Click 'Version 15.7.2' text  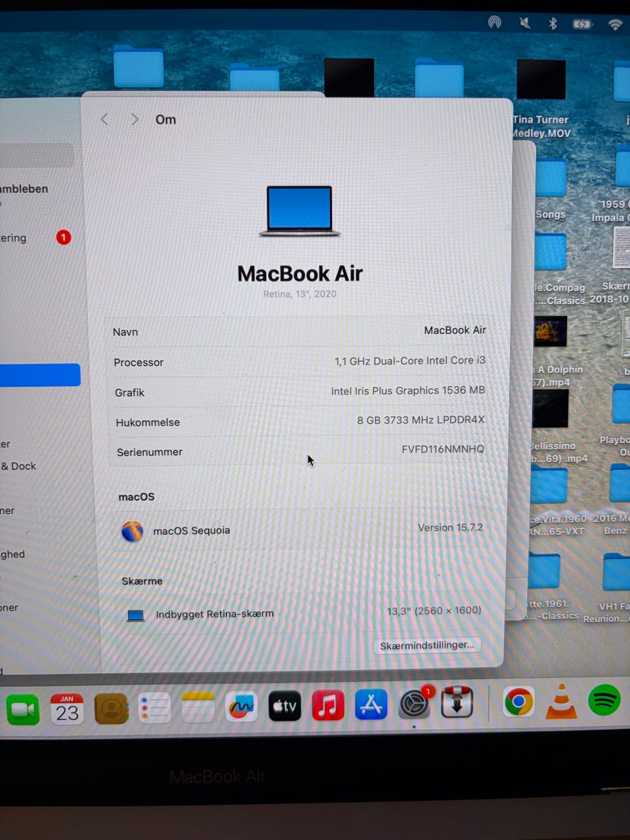[450, 528]
